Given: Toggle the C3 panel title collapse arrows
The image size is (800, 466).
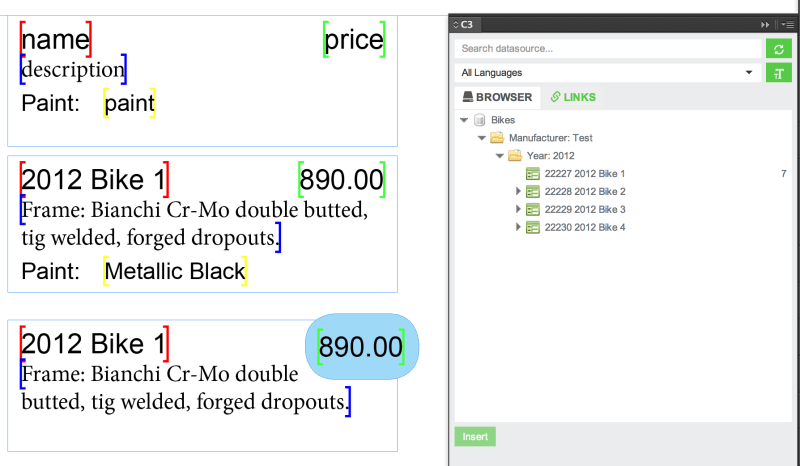Looking at the screenshot, I should (x=456, y=24).
